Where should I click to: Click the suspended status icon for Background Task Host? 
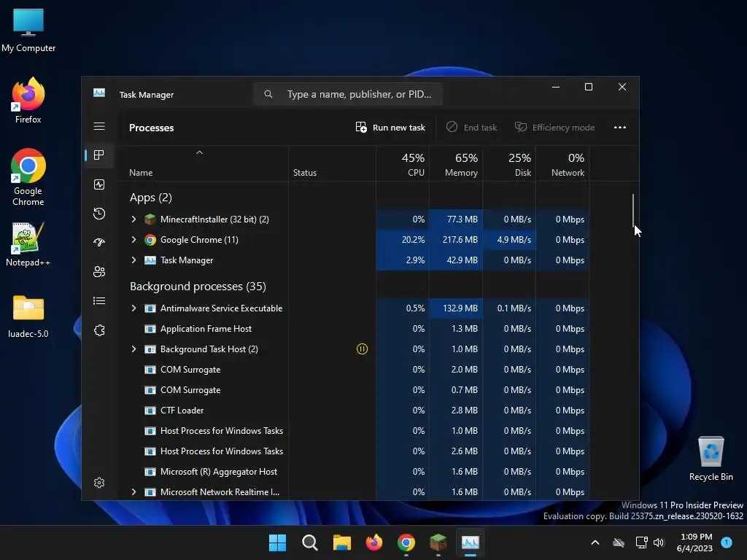(x=362, y=349)
